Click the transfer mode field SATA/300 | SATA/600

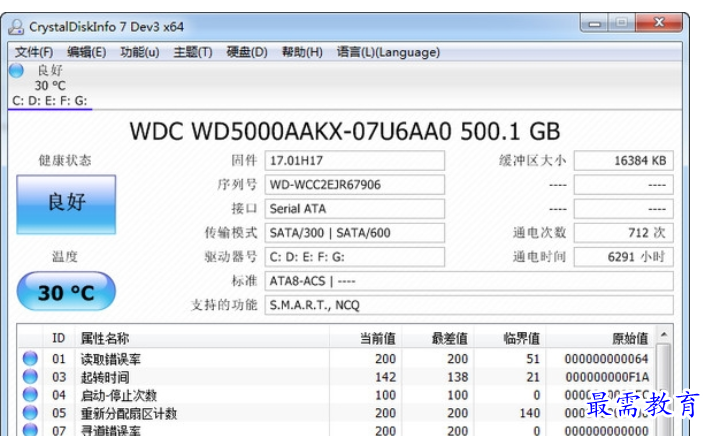click(x=354, y=233)
